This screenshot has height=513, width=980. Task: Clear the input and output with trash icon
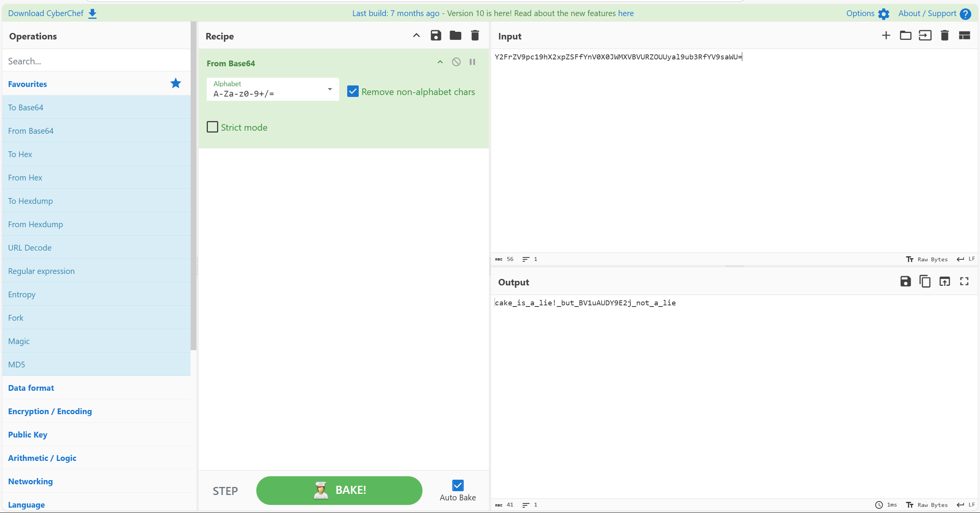[x=944, y=36]
